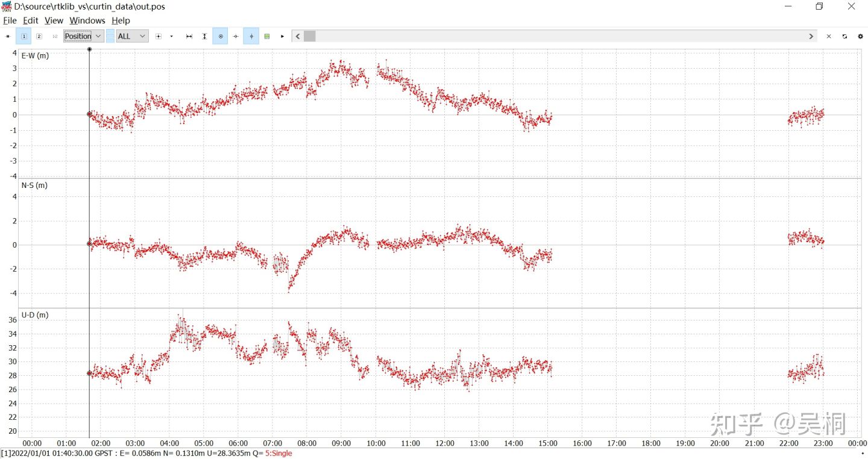Restore down the RTKPLOT window
Screen dimensions: 868x459
(819, 7)
